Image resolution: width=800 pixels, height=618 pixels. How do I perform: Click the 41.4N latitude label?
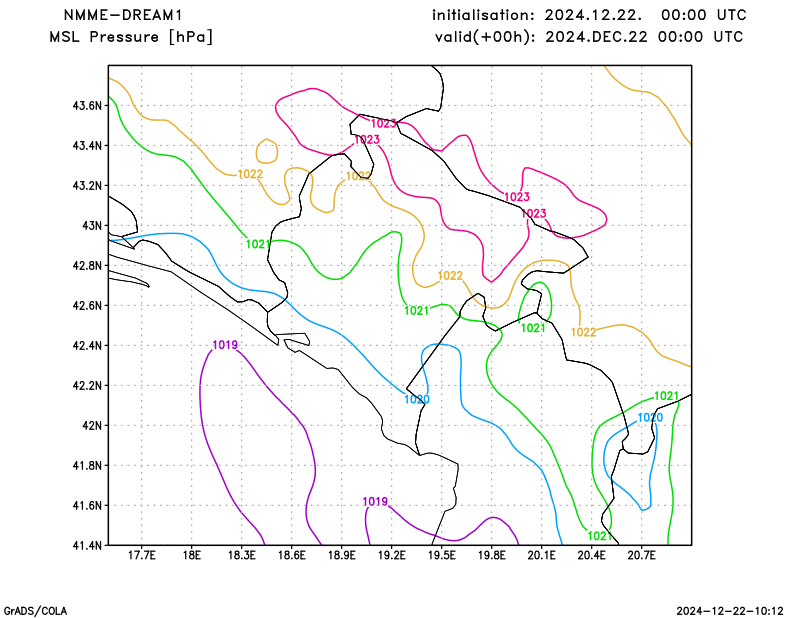coord(87,545)
